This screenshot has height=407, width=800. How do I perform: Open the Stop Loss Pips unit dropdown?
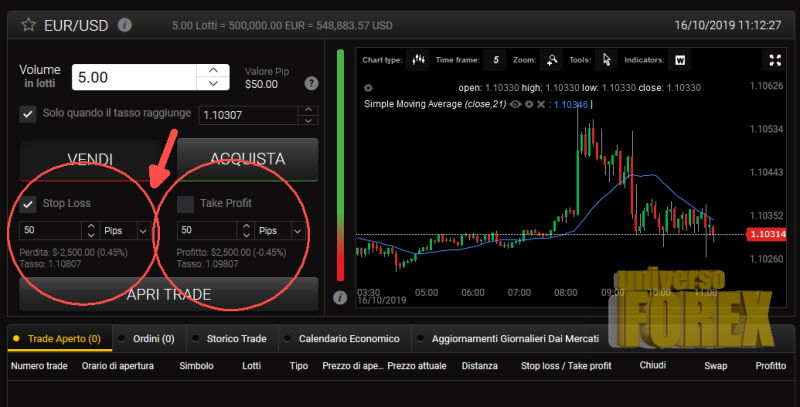[x=142, y=231]
